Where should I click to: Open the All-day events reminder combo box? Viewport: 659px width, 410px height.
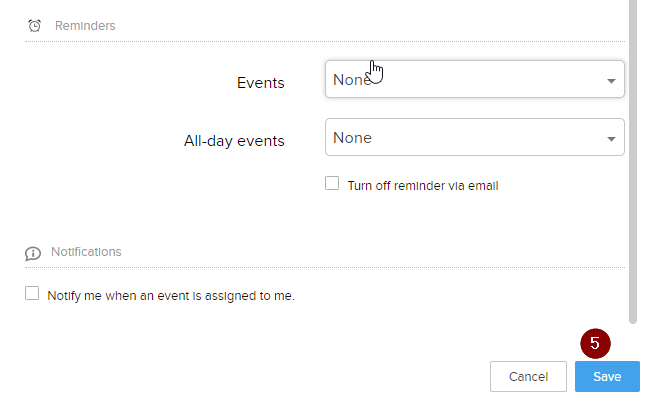point(474,138)
